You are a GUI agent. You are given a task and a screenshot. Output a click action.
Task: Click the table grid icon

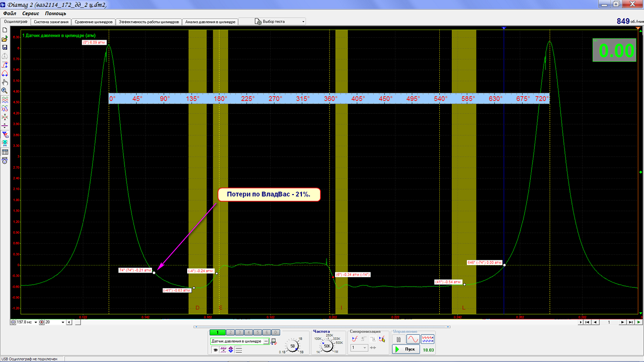pos(5,152)
